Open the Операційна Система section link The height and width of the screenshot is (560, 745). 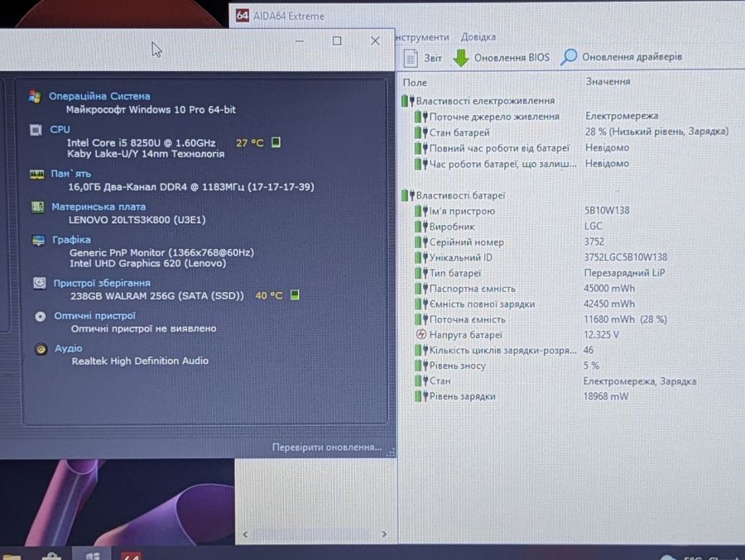pos(99,96)
